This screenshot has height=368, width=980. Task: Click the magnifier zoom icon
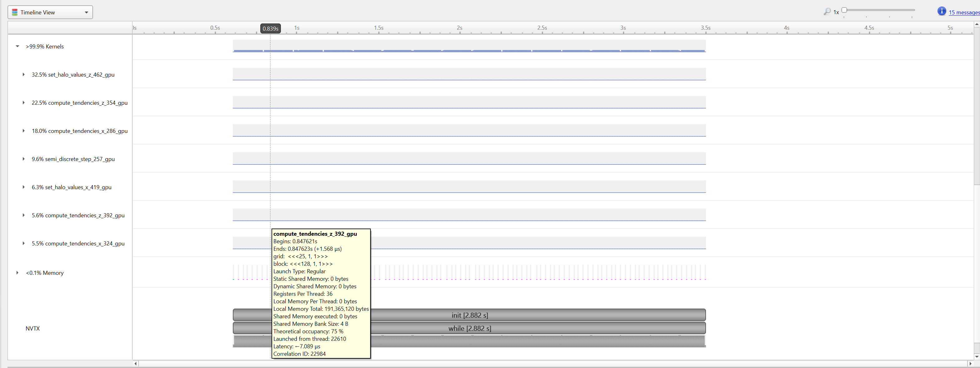(x=827, y=12)
